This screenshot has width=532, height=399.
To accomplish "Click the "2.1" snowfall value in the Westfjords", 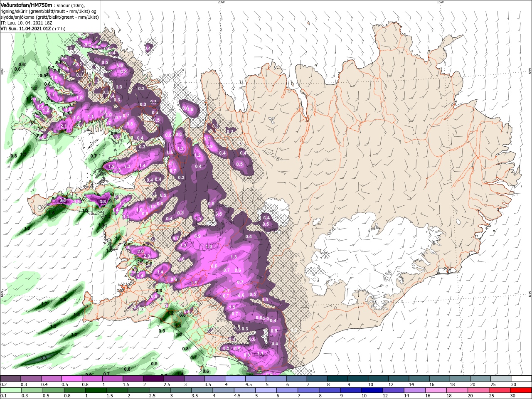I will [64, 126].
